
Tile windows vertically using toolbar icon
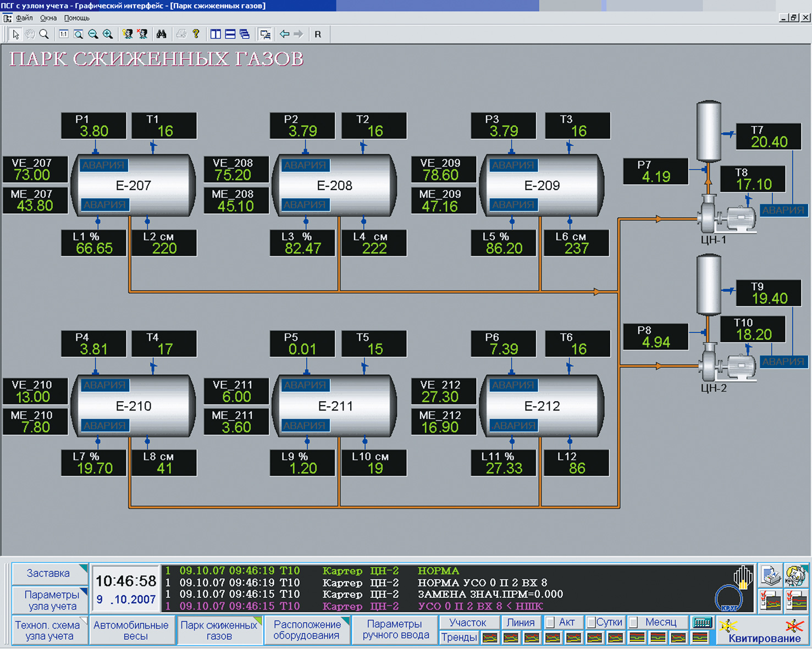point(216,34)
